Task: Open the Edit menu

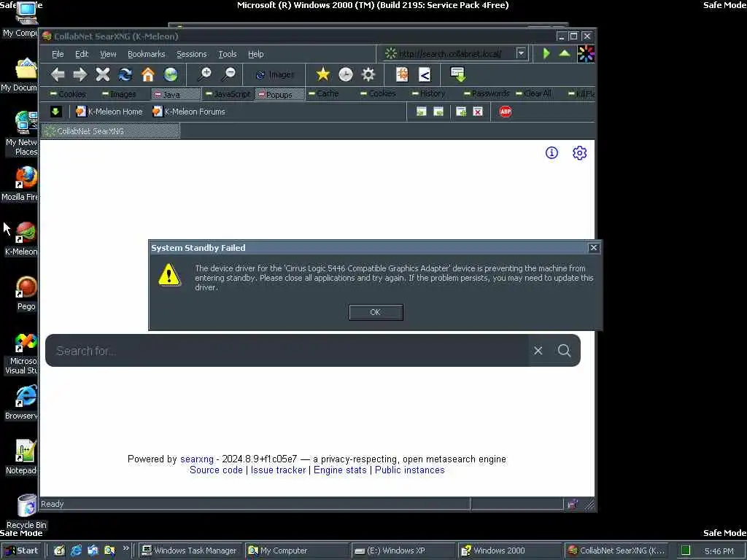Action: coord(82,54)
